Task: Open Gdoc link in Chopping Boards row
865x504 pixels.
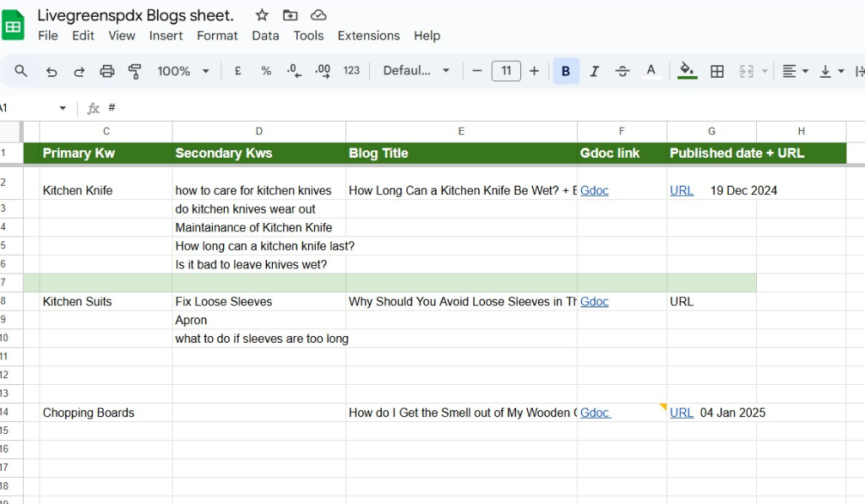Action: pos(596,413)
